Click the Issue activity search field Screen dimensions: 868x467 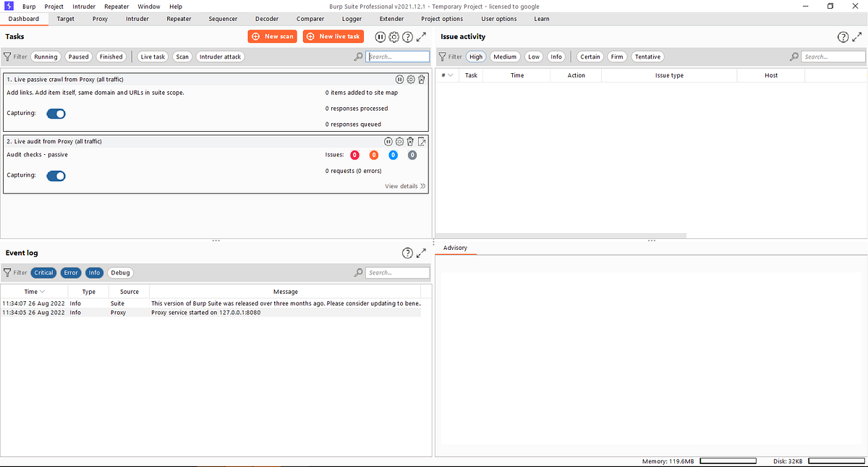833,56
